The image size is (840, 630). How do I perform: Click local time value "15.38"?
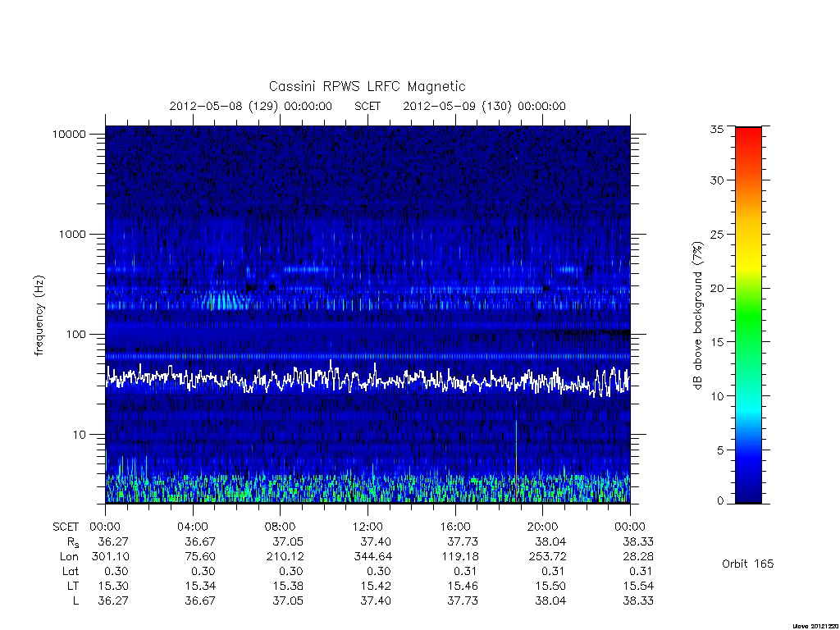click(288, 586)
